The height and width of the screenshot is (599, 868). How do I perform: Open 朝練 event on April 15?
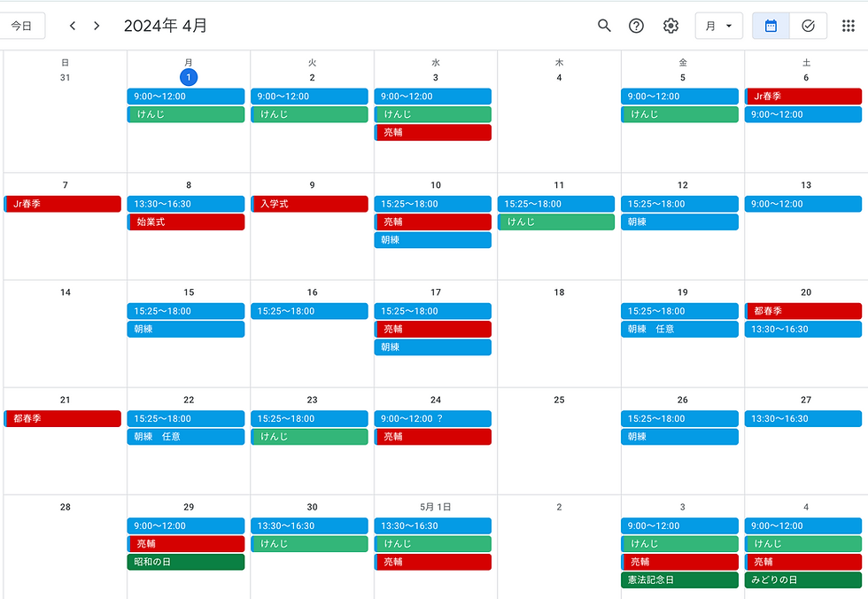(x=186, y=329)
